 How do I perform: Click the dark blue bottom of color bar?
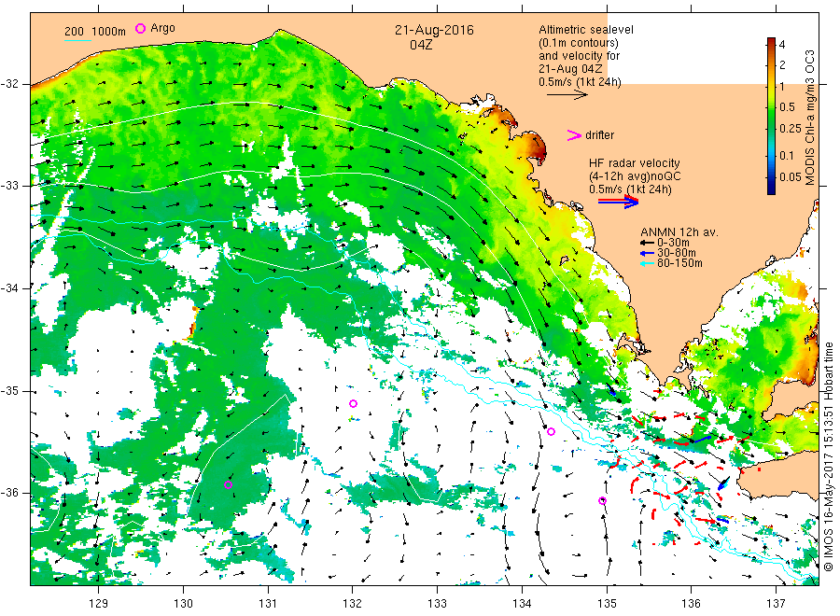[771, 189]
